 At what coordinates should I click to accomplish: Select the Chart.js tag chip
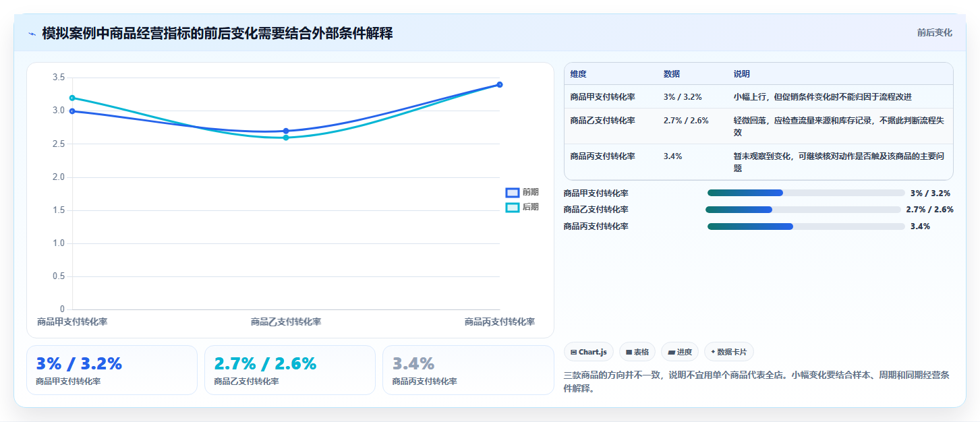pos(589,352)
